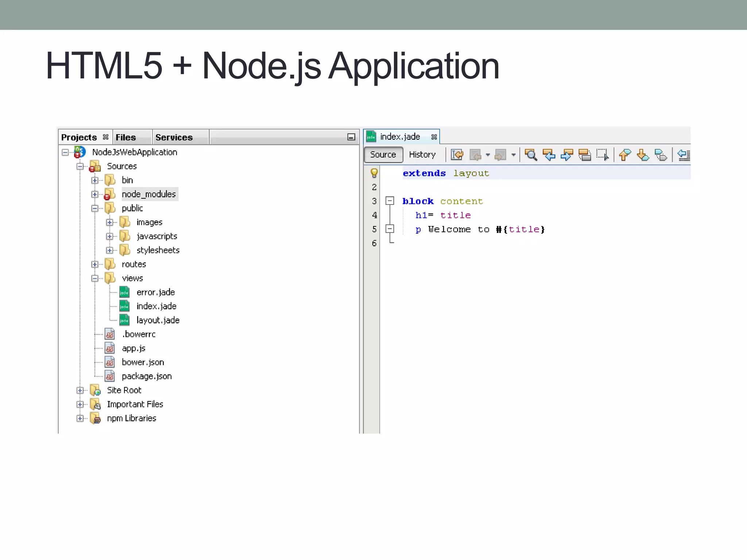
Task: Click the npm Libraries folder icon
Action: pos(95,418)
